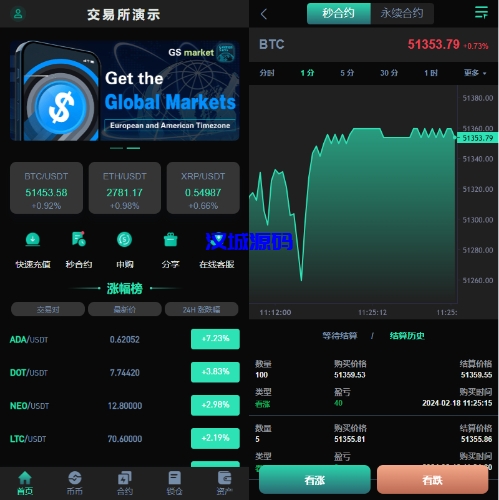Image resolution: width=499 pixels, height=500 pixels.
Task: Open the 币币 spot trading nav icon
Action: 75,478
